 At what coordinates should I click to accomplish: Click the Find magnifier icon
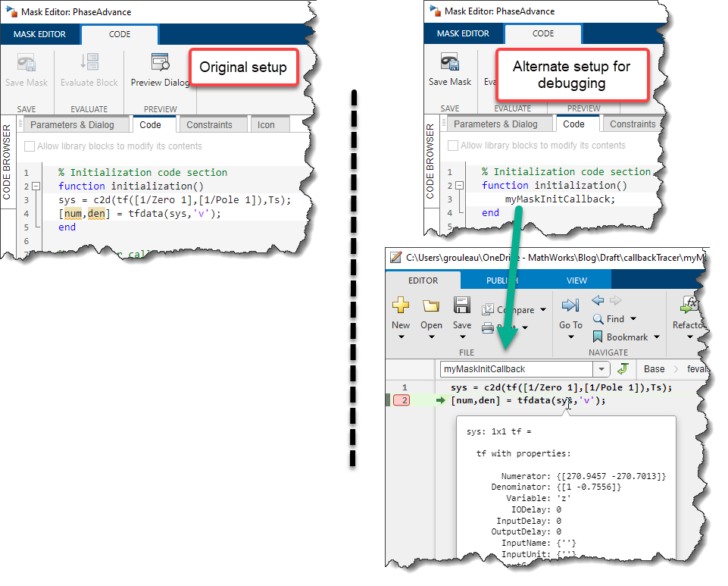(x=598, y=319)
